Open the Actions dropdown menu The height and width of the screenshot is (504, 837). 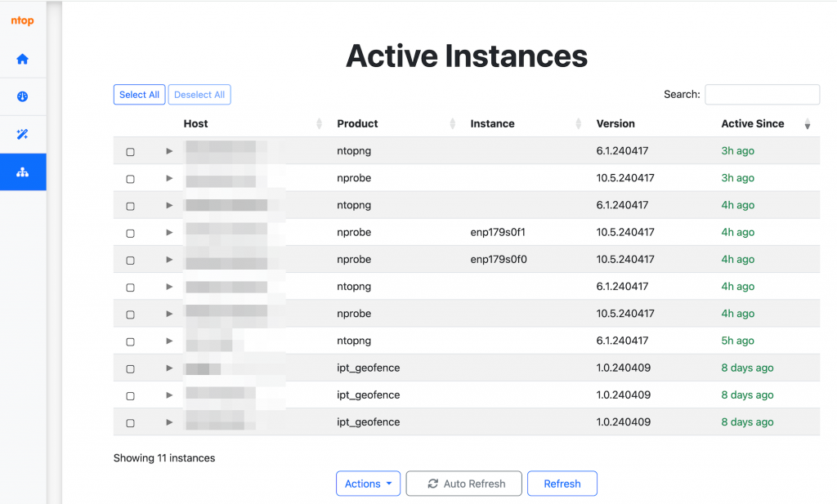369,484
